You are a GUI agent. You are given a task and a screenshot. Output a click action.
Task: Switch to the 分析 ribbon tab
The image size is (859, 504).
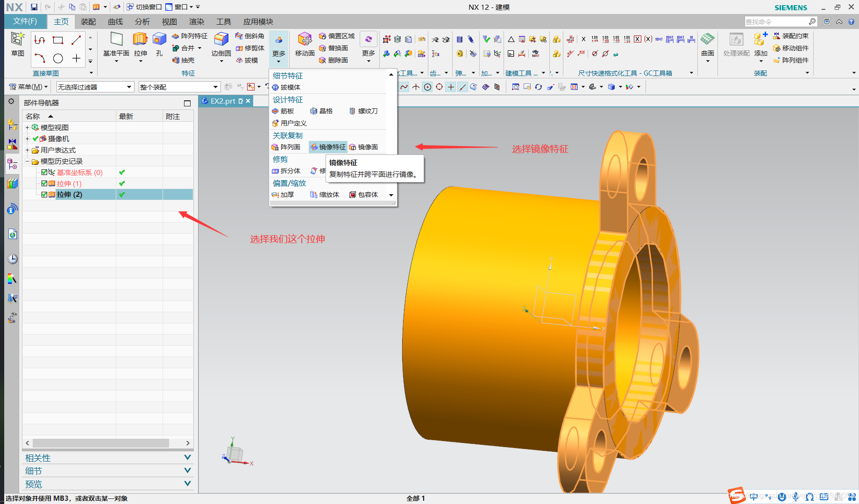(142, 21)
